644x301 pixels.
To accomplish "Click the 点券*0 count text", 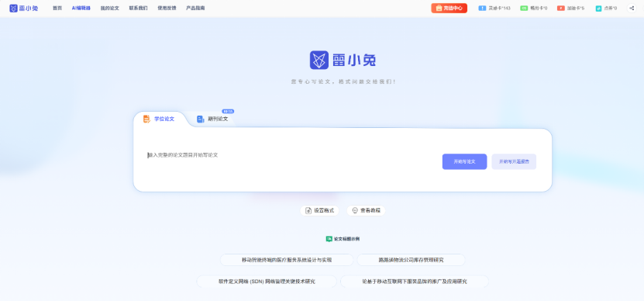I will coord(611,9).
